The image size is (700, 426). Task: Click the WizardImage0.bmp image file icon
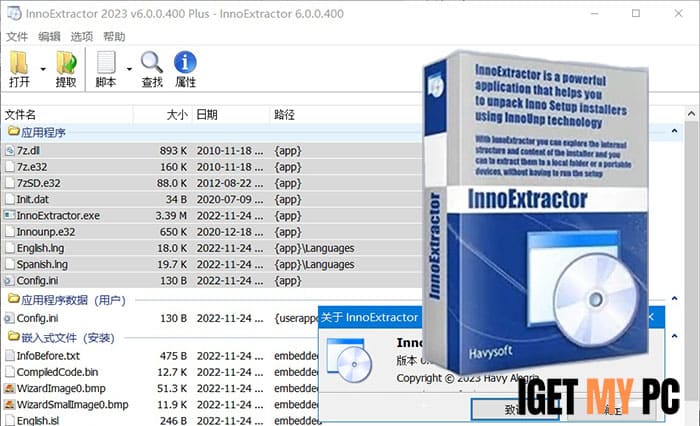coord(9,388)
